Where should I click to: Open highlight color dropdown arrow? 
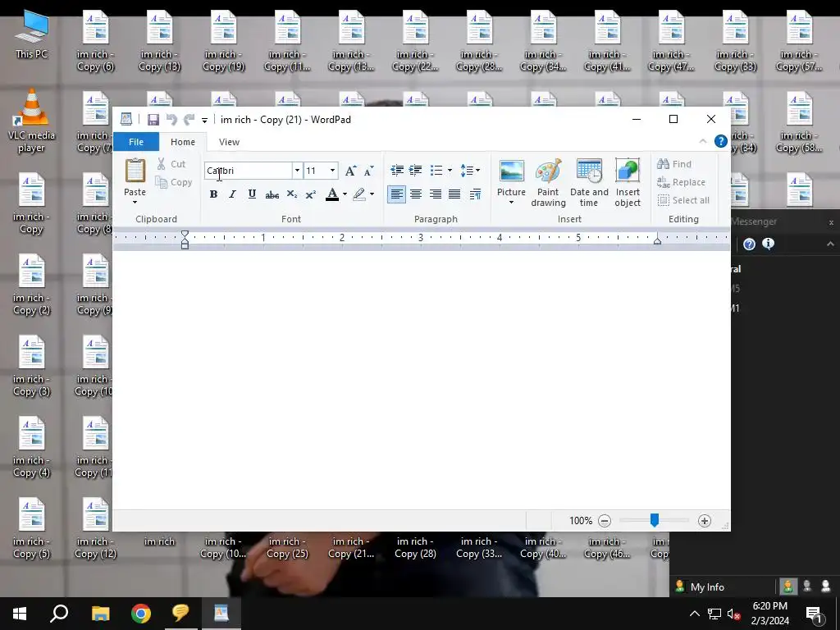pos(372,194)
